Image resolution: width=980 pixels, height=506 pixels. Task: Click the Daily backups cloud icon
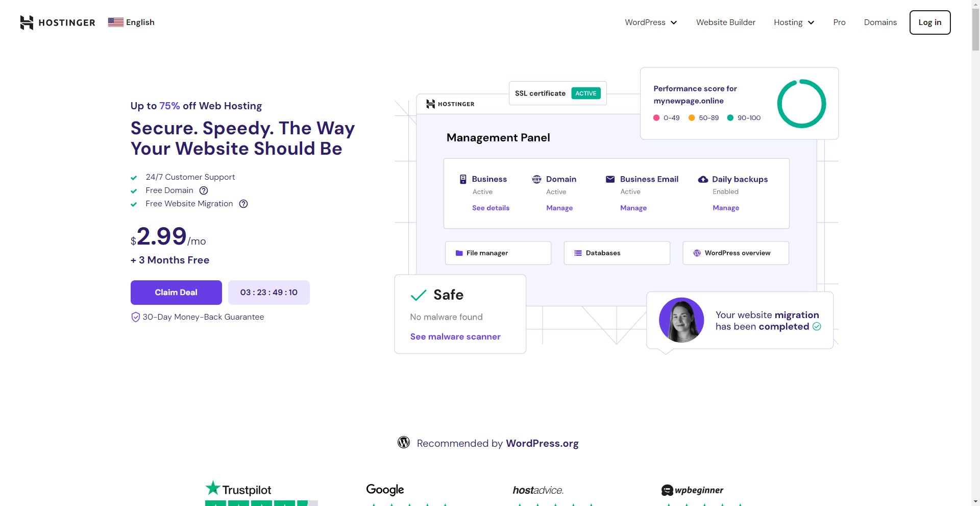(x=703, y=179)
